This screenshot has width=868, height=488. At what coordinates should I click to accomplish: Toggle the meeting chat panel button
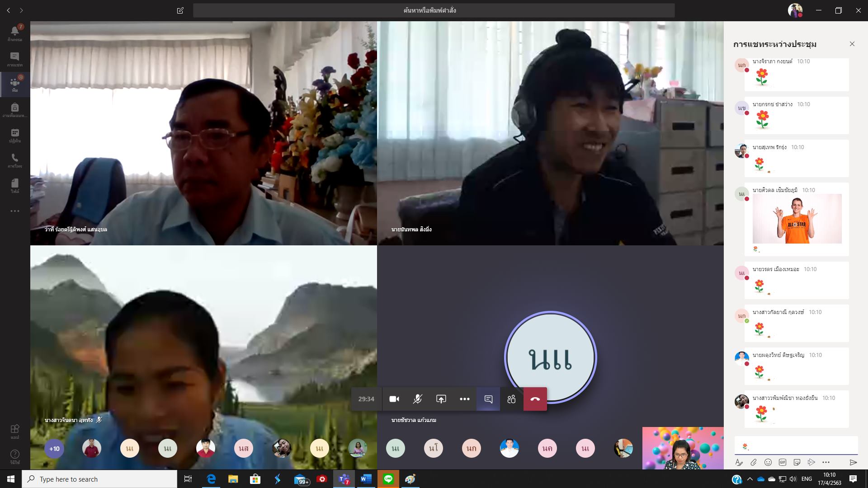click(x=488, y=399)
